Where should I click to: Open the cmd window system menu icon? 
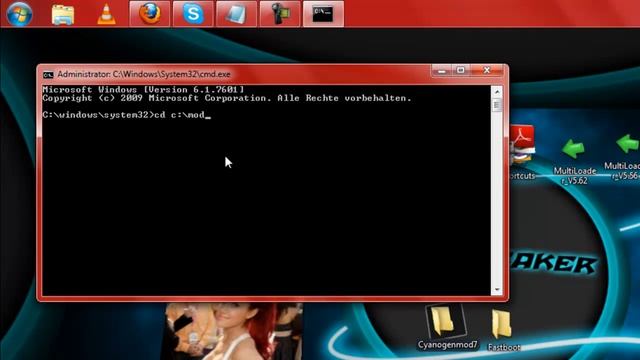(48, 75)
